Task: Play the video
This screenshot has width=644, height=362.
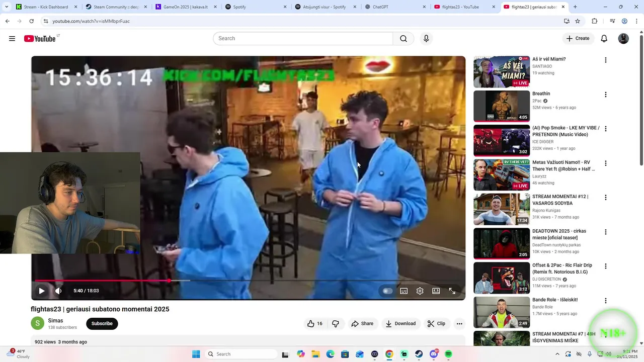Action: [x=42, y=291]
